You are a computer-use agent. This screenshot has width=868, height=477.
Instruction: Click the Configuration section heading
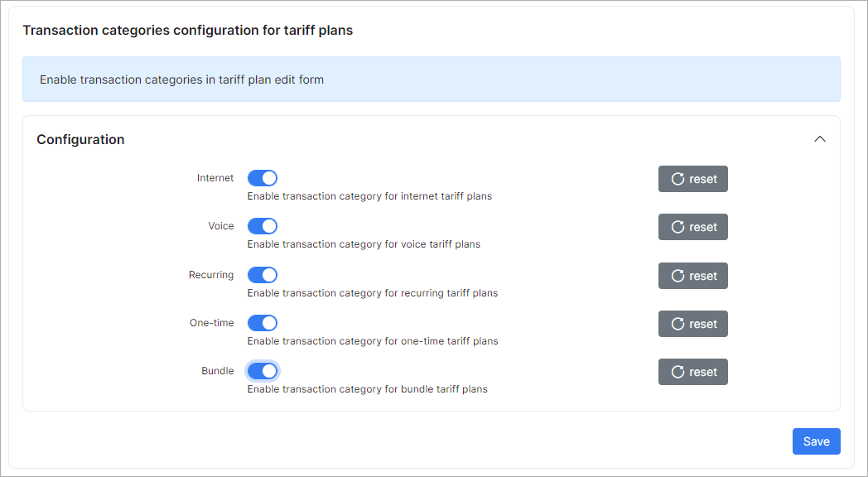(80, 139)
